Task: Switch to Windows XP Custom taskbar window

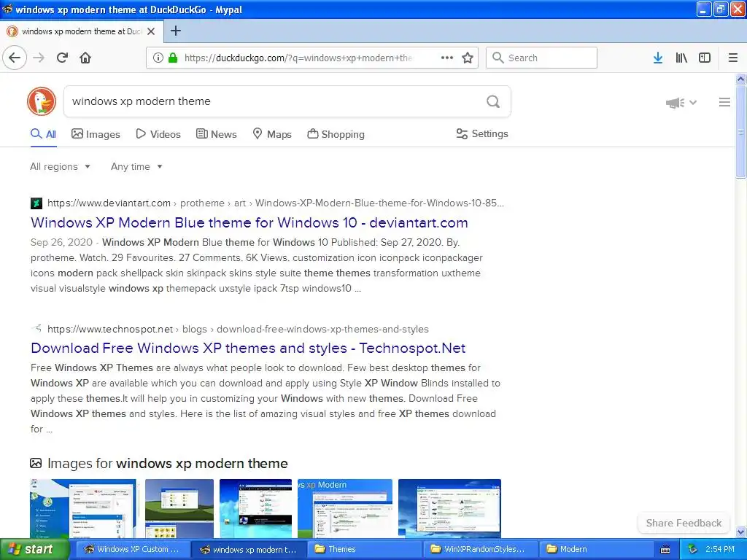Action: click(131, 549)
